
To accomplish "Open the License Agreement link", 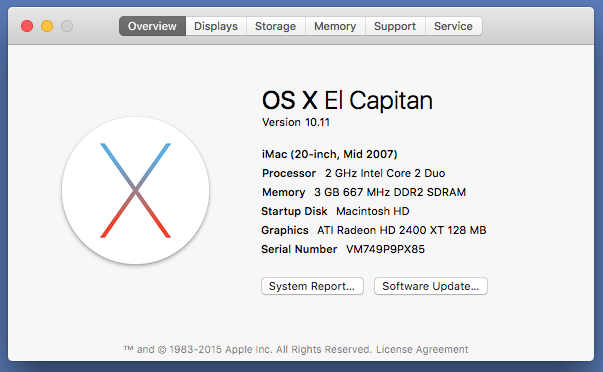I will [422, 349].
